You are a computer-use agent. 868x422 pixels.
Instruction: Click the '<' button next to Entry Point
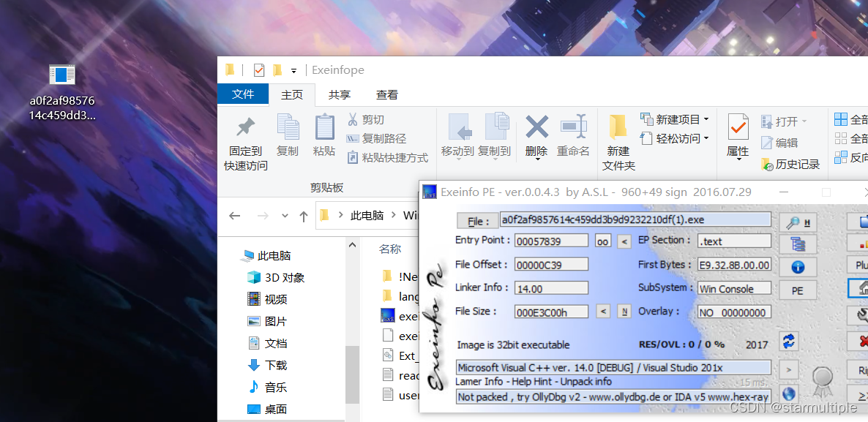[624, 241]
